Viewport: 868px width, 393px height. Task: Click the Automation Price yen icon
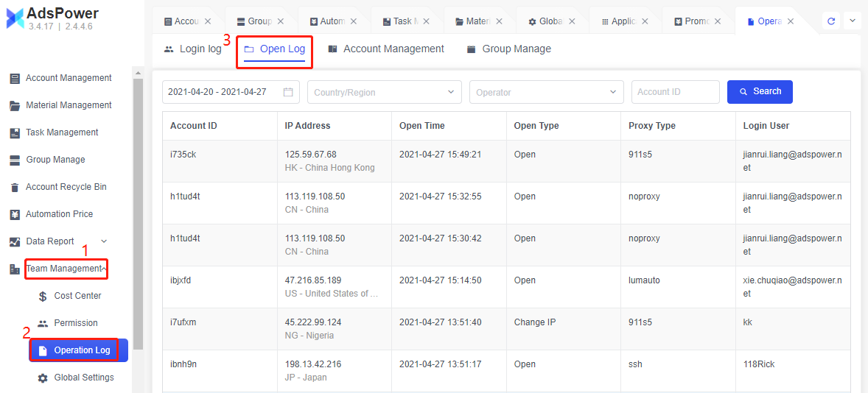pos(15,215)
